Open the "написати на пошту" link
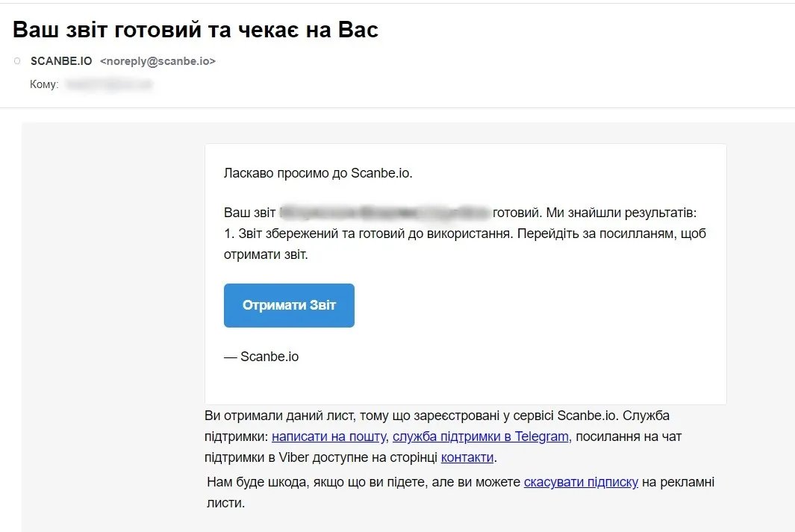 click(328, 436)
